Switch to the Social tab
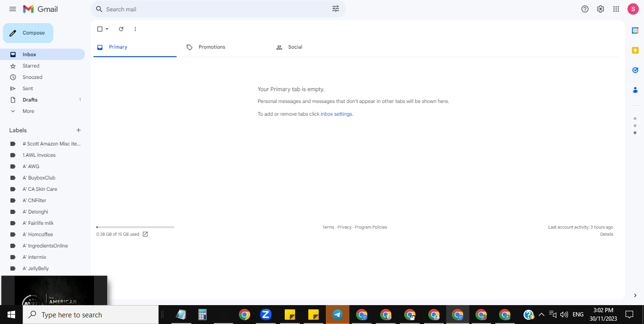Viewport: 644px width, 324px height. 314,47
